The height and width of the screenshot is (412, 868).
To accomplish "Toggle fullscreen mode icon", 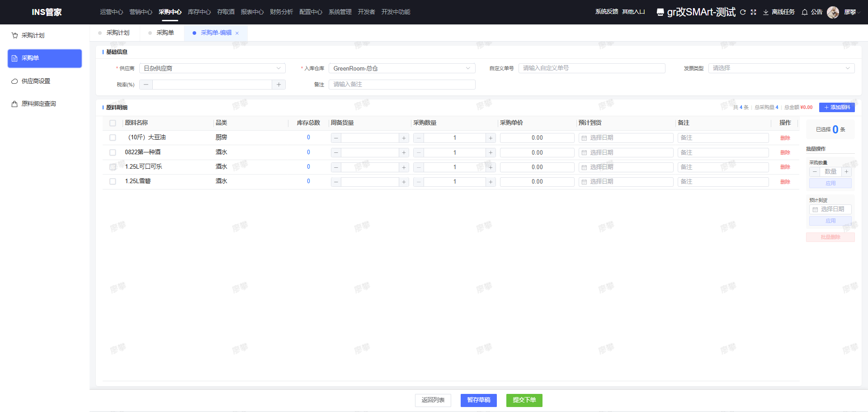I will click(753, 12).
